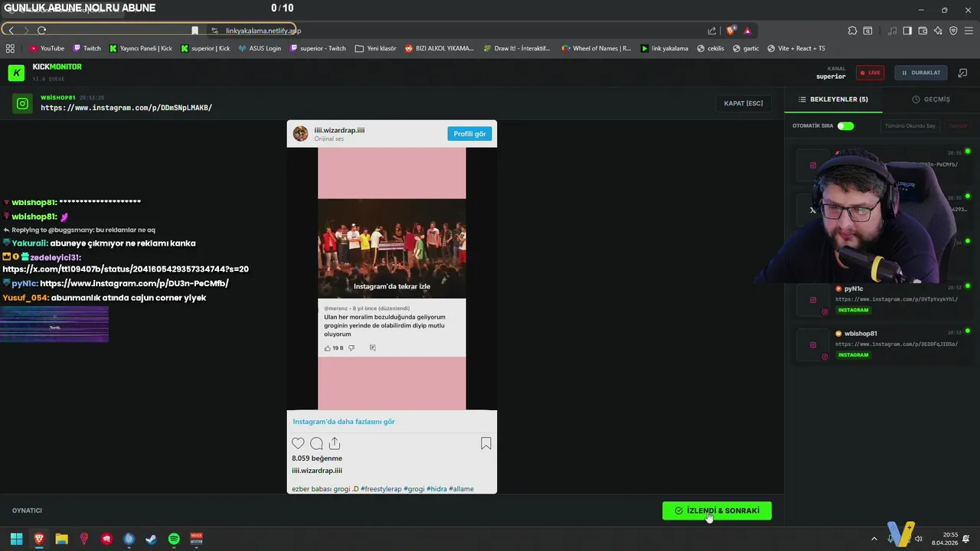Click the bookmark icon in address bar
The width and height of the screenshot is (980, 551).
pos(194,31)
